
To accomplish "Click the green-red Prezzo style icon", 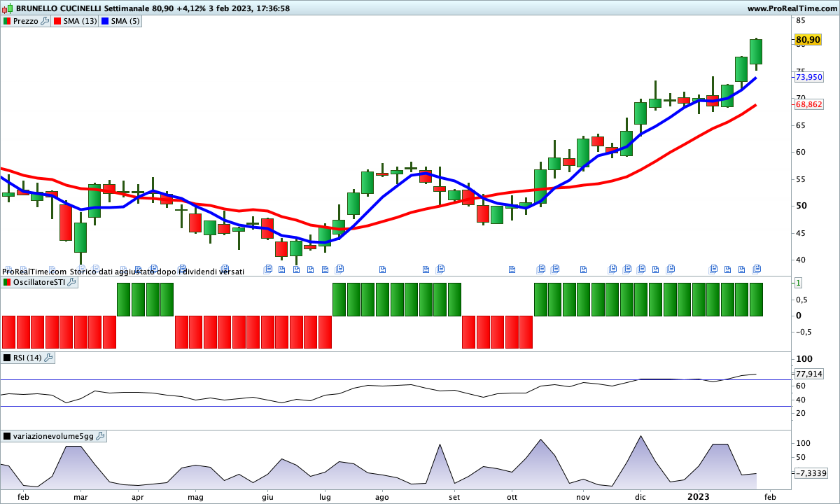I will [x=7, y=21].
